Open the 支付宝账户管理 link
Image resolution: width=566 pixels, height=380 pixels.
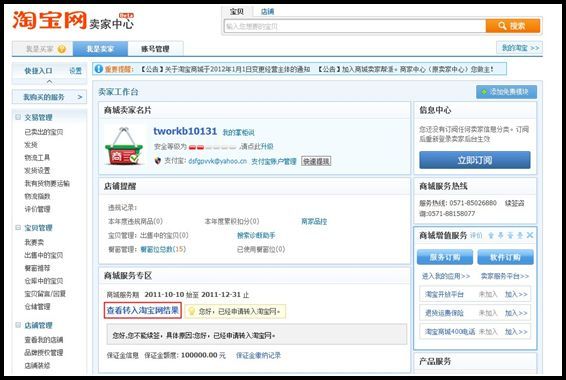click(x=274, y=161)
